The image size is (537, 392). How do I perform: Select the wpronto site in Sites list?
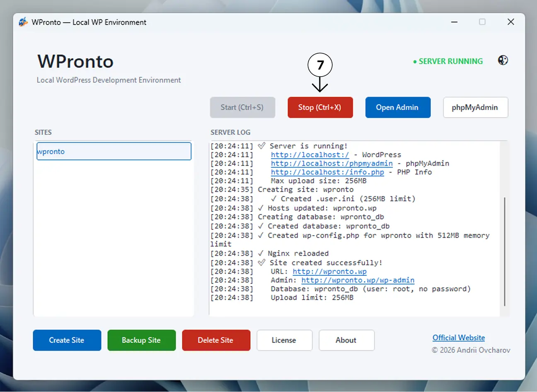114,151
